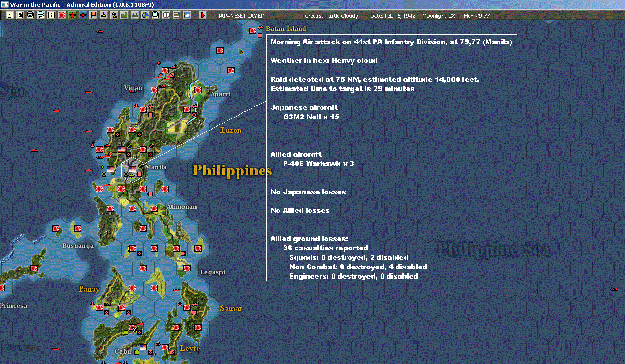
Task: Click the 'No Japanese losses' line
Action: [x=308, y=192]
